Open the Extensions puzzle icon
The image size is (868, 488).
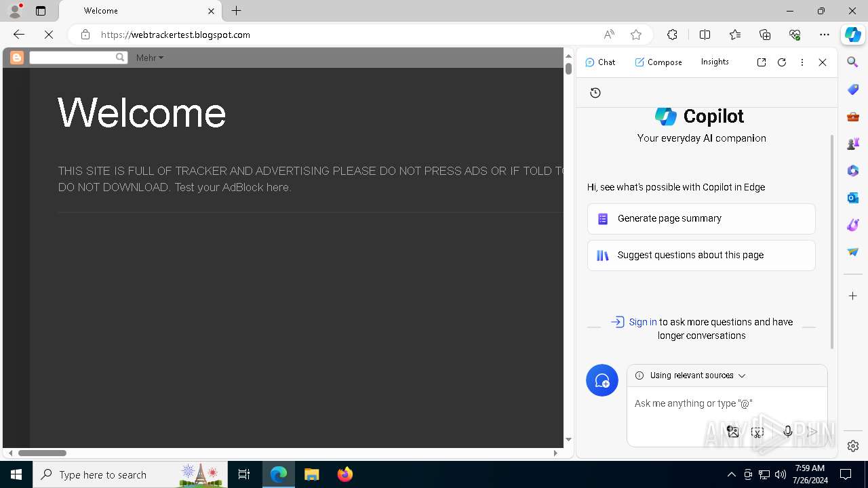click(x=672, y=35)
